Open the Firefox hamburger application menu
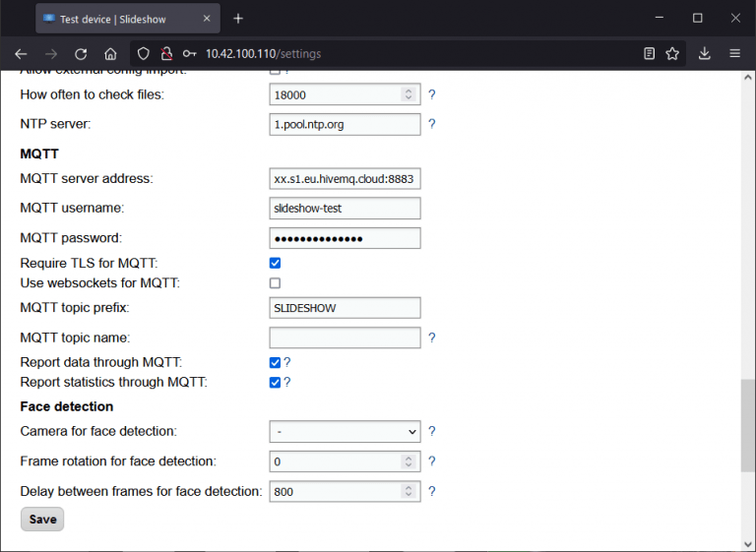This screenshot has width=756, height=552. click(735, 54)
